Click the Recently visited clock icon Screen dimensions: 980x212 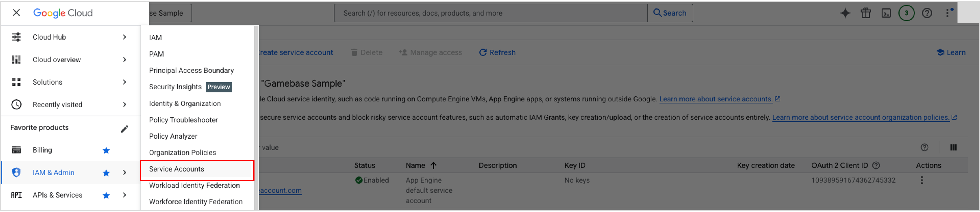16,104
